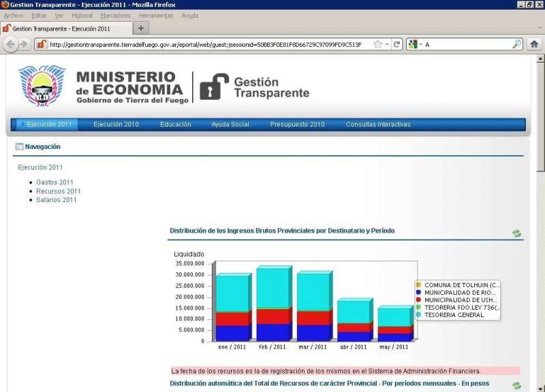Switch to the Presupuesto 2010 tab
This screenshot has height=392, width=545.
297,125
